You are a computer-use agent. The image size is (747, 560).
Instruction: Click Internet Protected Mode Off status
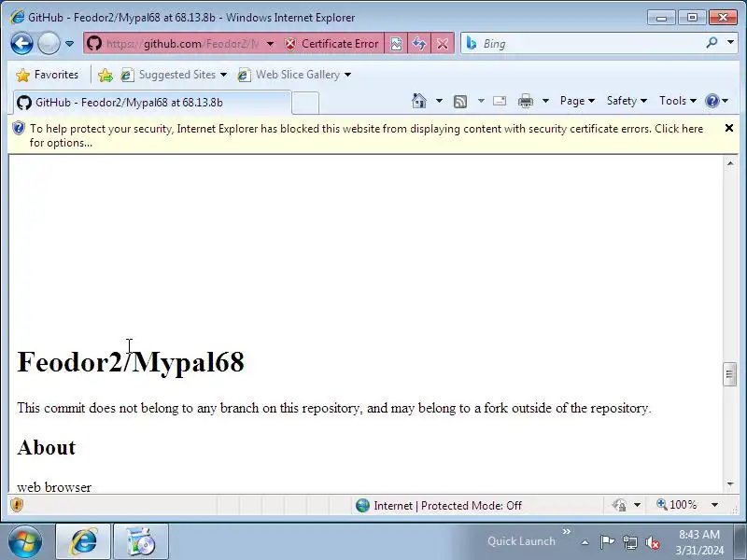click(x=438, y=505)
